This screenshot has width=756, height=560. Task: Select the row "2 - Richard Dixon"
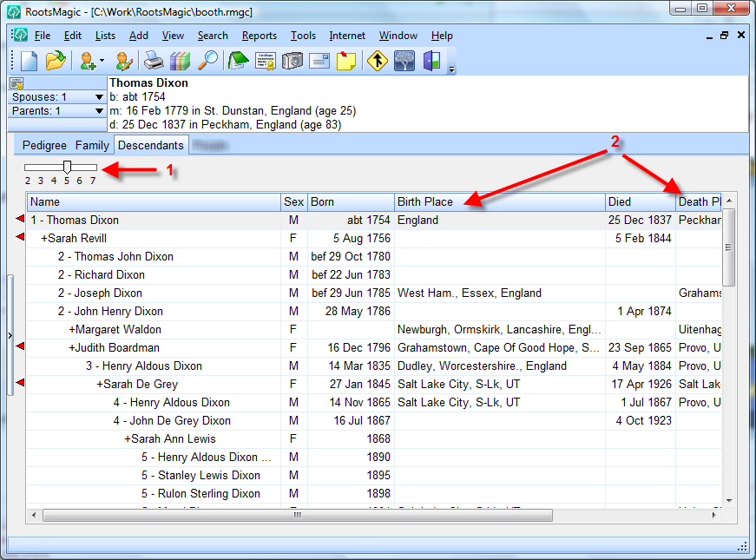374,275
